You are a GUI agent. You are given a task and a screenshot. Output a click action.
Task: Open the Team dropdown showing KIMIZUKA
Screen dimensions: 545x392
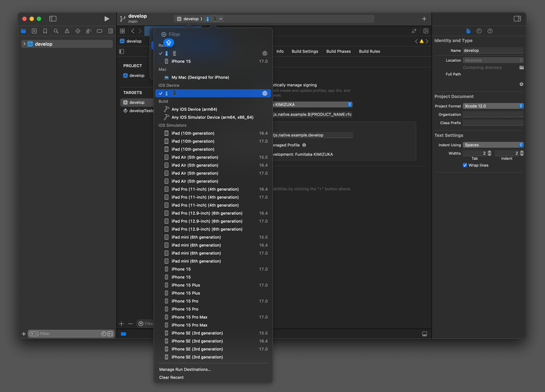[x=312, y=104]
